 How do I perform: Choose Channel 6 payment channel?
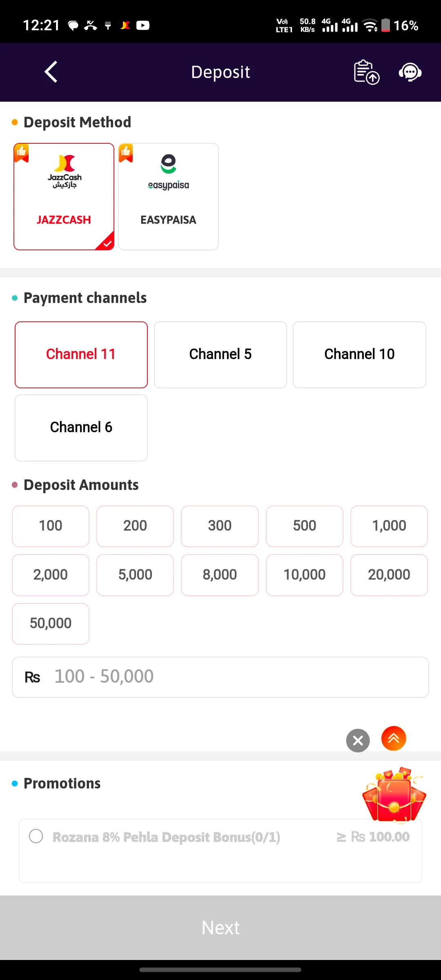[x=81, y=428]
